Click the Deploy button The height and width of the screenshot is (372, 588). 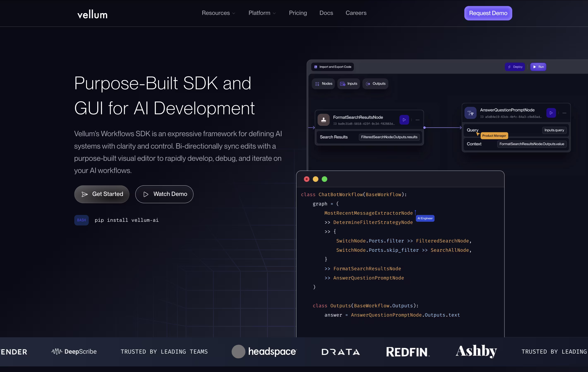(515, 67)
